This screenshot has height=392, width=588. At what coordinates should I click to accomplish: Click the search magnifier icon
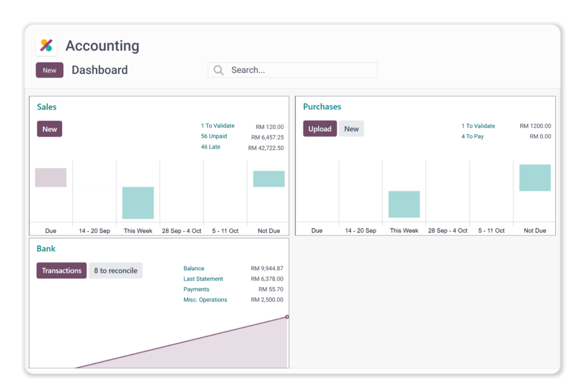click(x=218, y=70)
